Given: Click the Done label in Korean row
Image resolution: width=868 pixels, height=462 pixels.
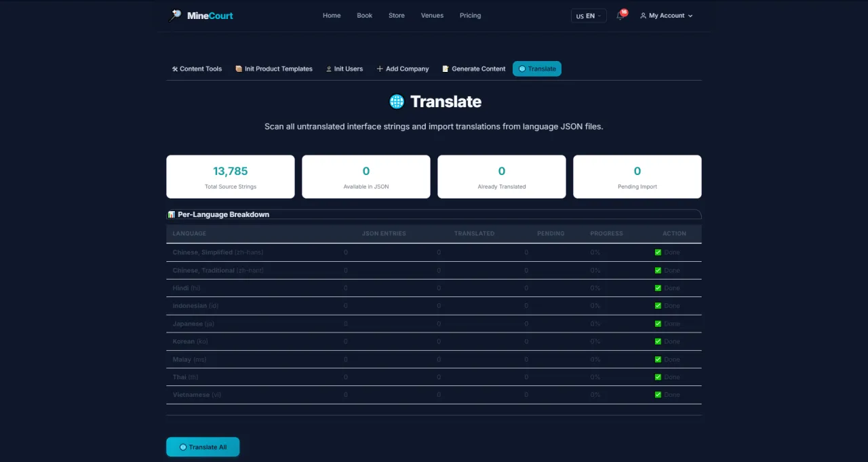Looking at the screenshot, I should (x=672, y=341).
